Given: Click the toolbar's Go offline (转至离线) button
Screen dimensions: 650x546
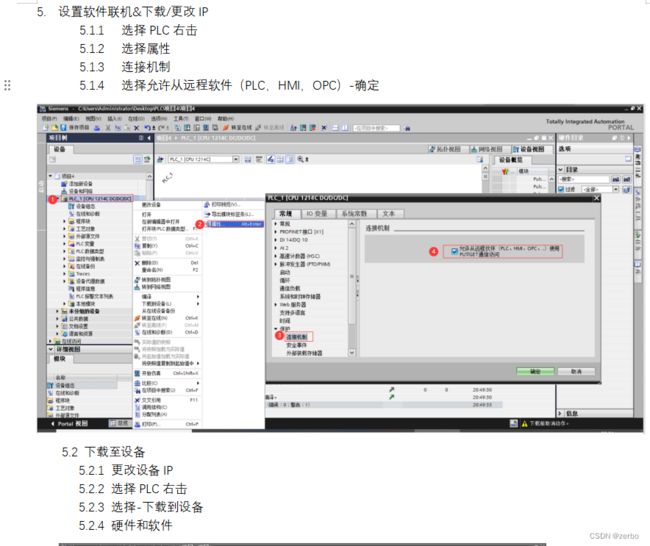Looking at the screenshot, I should (x=269, y=128).
